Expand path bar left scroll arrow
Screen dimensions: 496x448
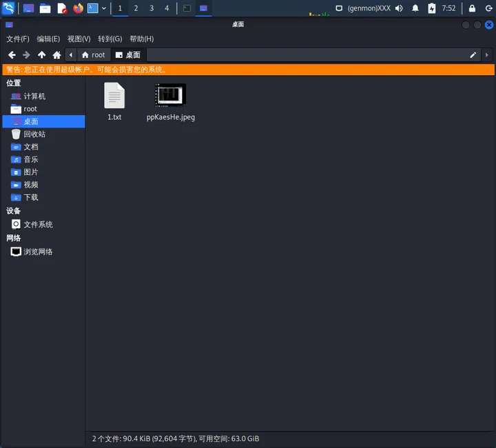[71, 55]
